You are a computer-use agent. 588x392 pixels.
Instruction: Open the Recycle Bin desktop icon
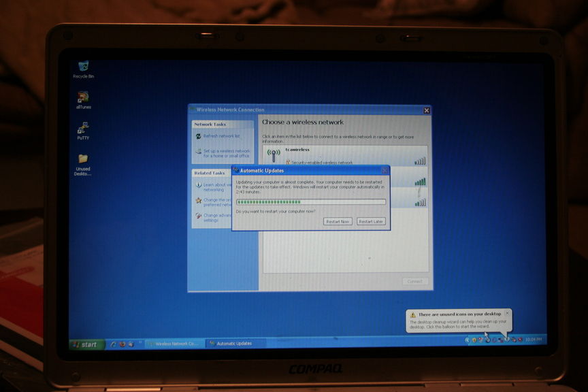tap(83, 70)
